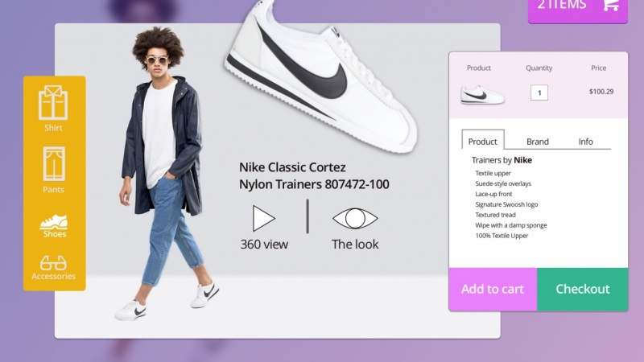
Task: Click the Add to cart button
Action: click(493, 289)
